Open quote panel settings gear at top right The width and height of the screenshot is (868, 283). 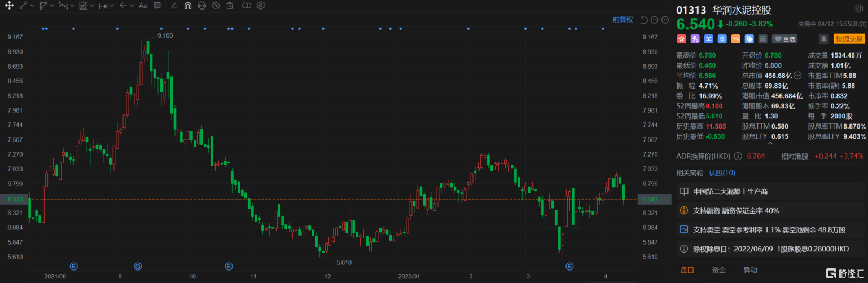point(859,9)
